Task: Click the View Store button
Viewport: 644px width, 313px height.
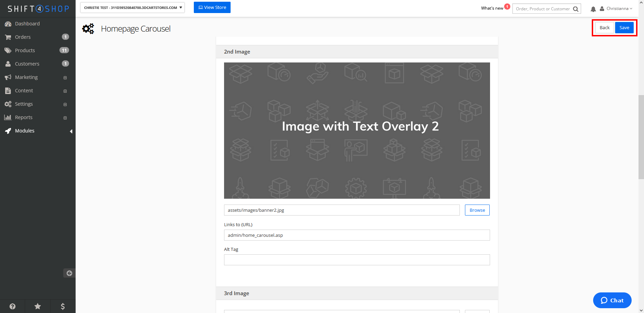Action: pos(212,7)
